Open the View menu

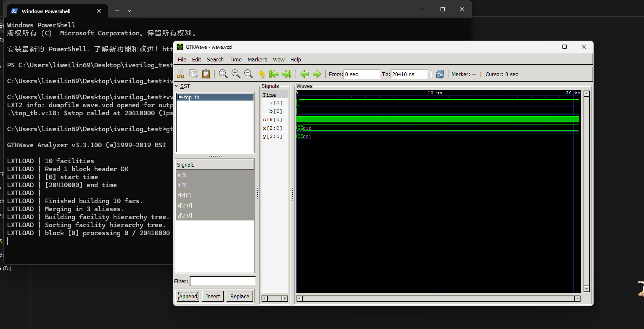[279, 59]
